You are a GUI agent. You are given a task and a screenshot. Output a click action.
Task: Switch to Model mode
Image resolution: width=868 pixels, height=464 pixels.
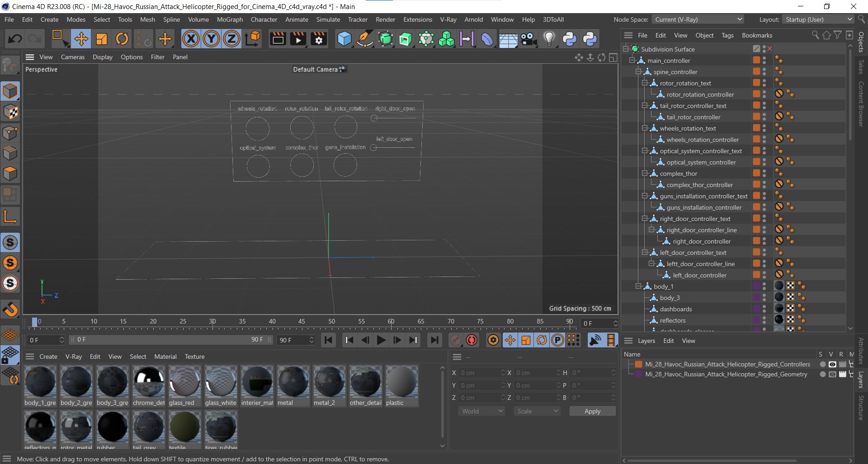coord(10,91)
